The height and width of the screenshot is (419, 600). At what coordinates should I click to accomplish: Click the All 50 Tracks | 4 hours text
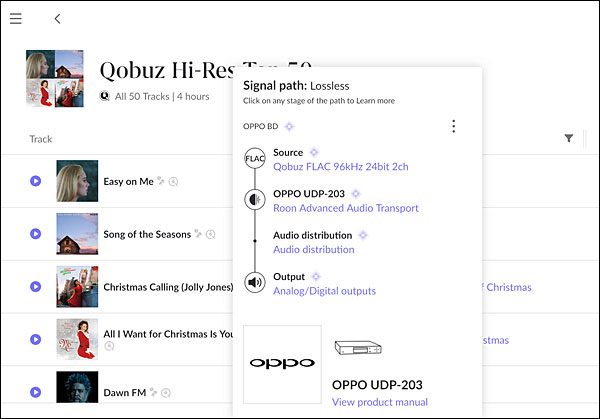tap(162, 96)
